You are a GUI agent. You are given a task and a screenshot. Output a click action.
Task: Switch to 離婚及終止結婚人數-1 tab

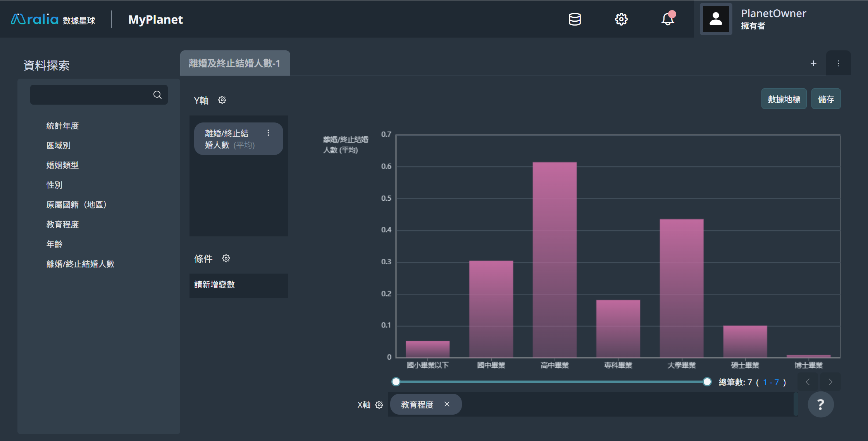(x=235, y=63)
